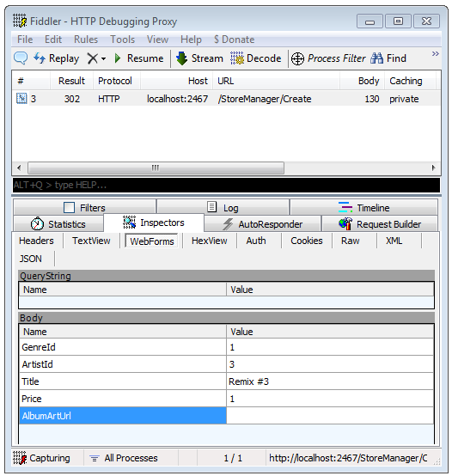This screenshot has width=452, height=476.
Task: Click the All Processes status label
Action: click(131, 458)
